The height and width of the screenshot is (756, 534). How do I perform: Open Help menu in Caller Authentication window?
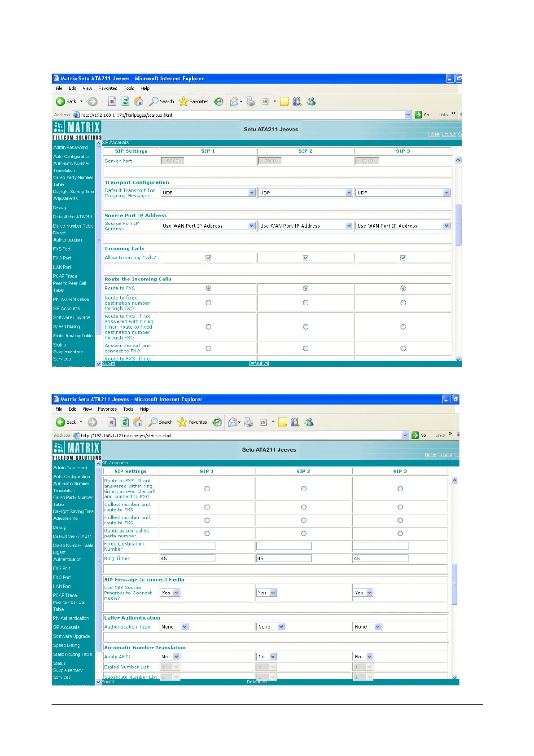[x=144, y=409]
